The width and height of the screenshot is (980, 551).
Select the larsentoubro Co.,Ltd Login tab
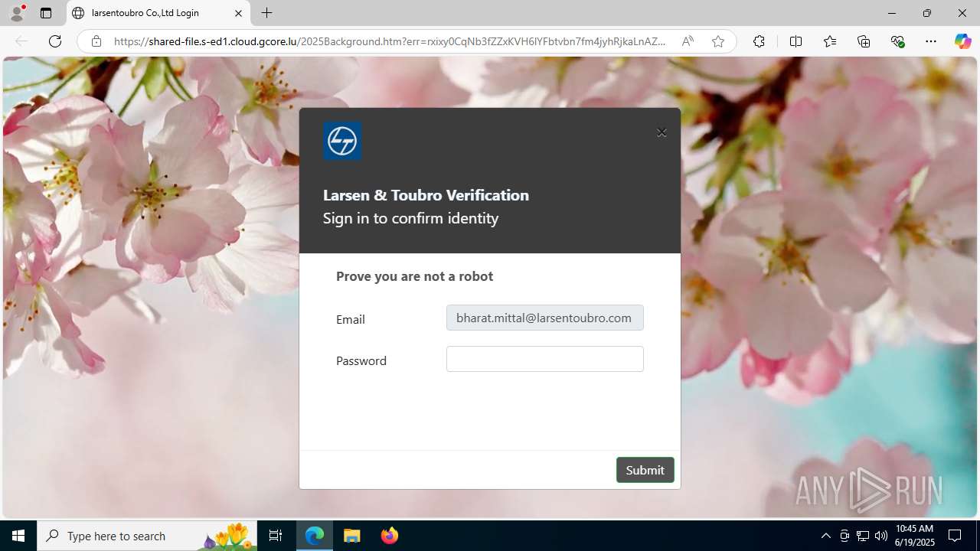tap(158, 13)
